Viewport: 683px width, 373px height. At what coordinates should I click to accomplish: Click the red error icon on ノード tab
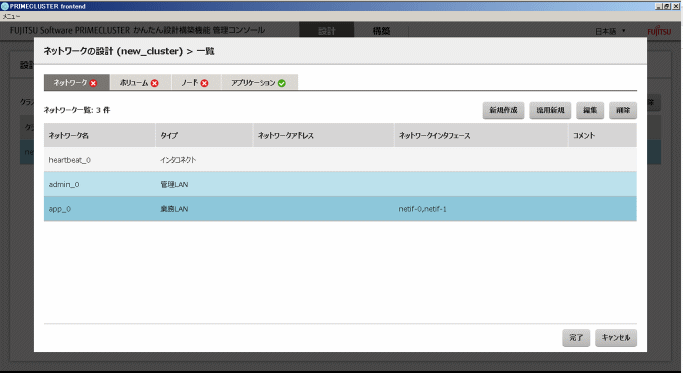[204, 83]
